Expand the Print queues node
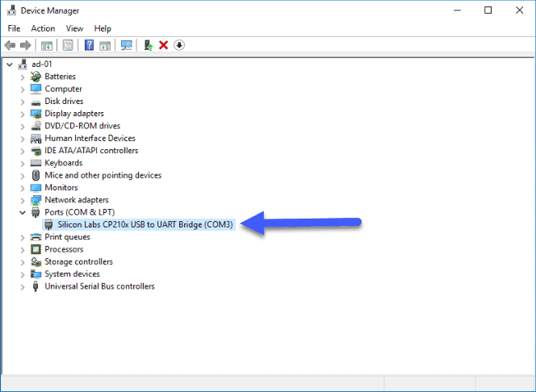The width and height of the screenshot is (536, 392). [23, 238]
